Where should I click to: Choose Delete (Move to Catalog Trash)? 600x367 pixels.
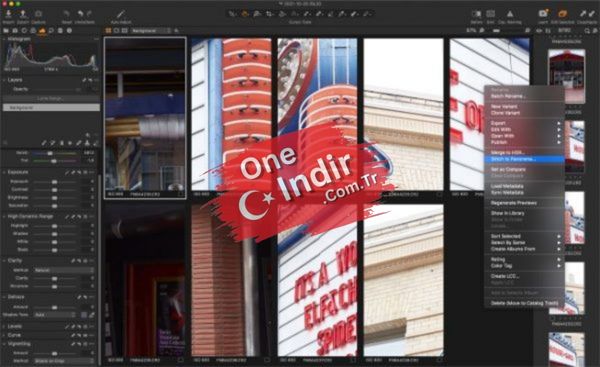coord(524,303)
